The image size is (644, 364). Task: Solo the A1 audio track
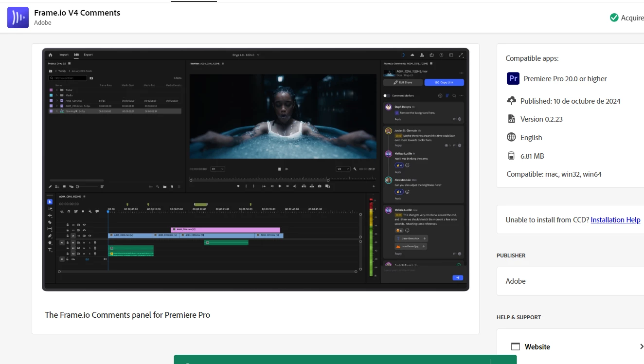(x=89, y=242)
